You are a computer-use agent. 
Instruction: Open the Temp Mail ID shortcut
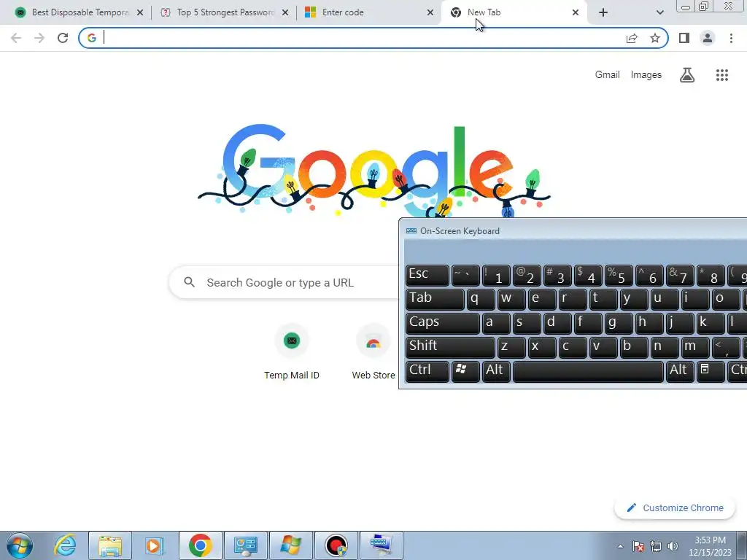pos(292,352)
